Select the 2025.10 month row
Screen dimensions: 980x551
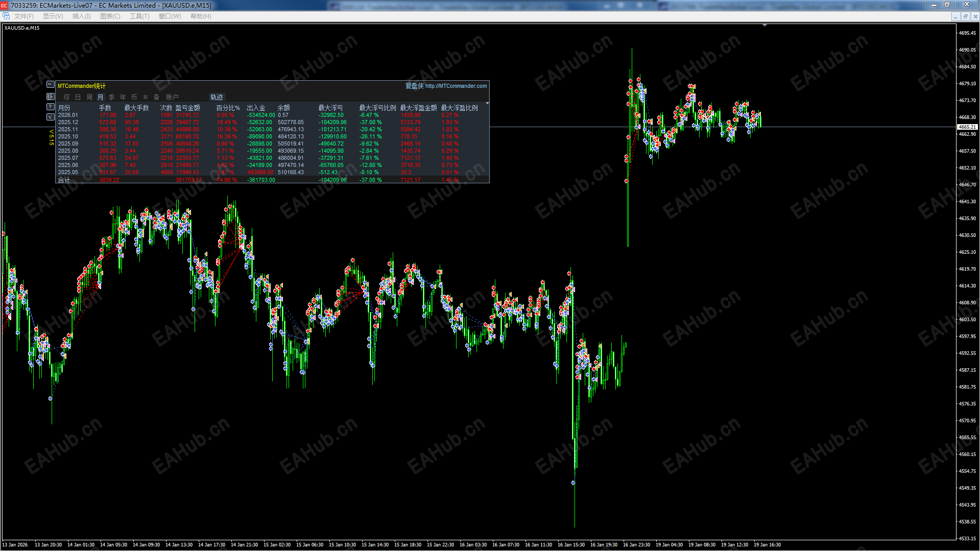[272, 137]
